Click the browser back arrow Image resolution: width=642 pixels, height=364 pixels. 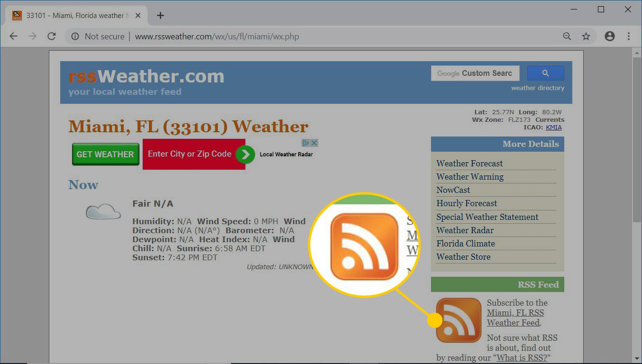(x=13, y=36)
